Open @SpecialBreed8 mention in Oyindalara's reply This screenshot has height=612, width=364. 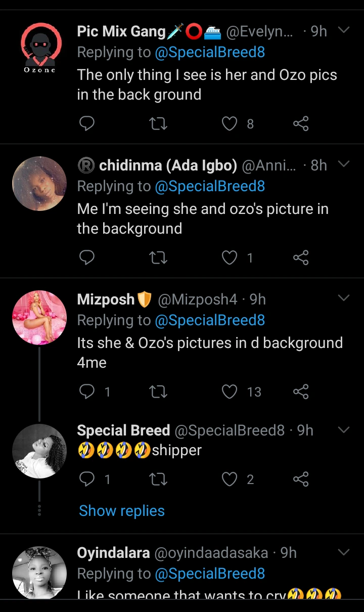(210, 574)
